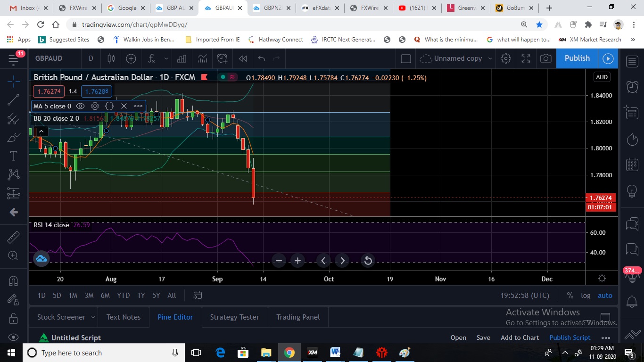Viewport: 644px width, 362px height.
Task: Open the Alerts alarm clock panel
Action: pyautogui.click(x=632, y=86)
